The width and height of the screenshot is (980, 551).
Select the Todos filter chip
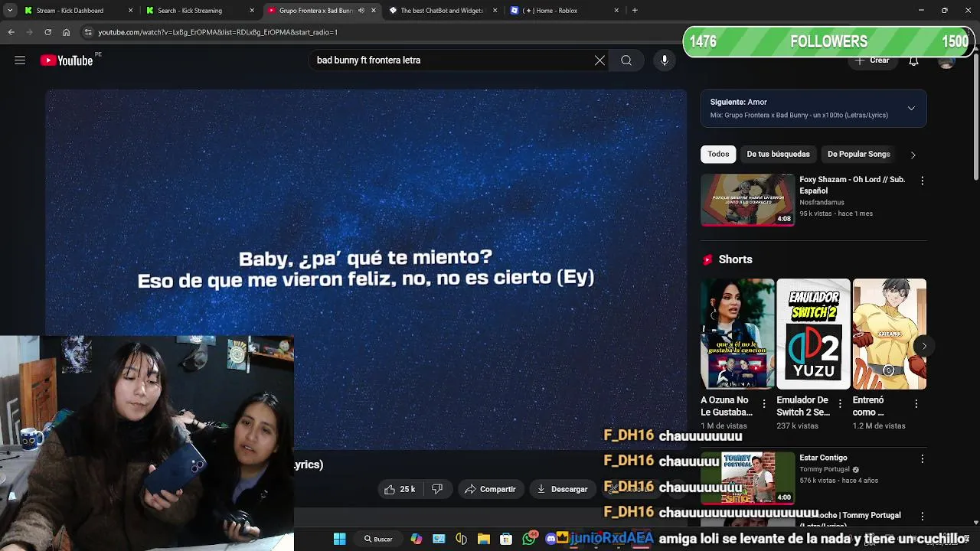pyautogui.click(x=718, y=154)
